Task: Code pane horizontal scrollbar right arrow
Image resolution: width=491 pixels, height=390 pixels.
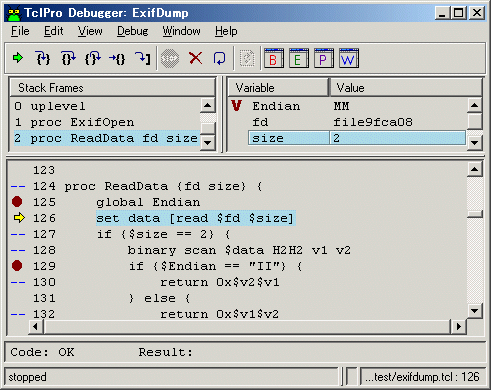Action: click(458, 326)
